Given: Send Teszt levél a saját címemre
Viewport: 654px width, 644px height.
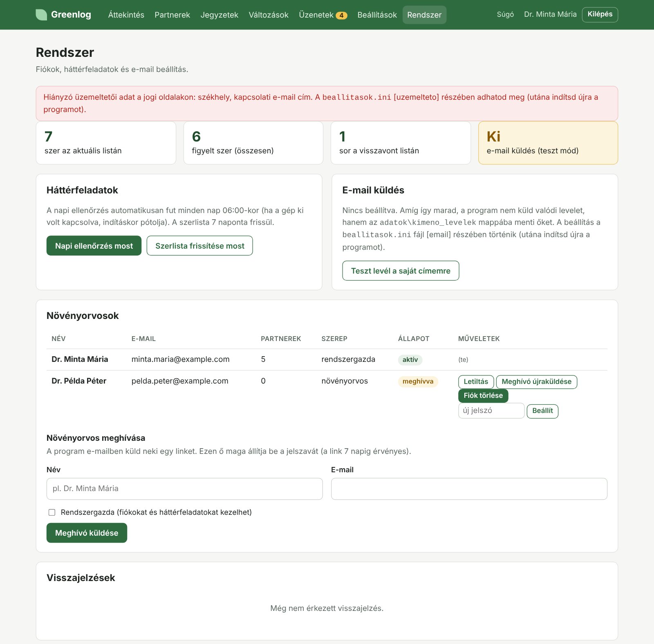Looking at the screenshot, I should pos(401,271).
